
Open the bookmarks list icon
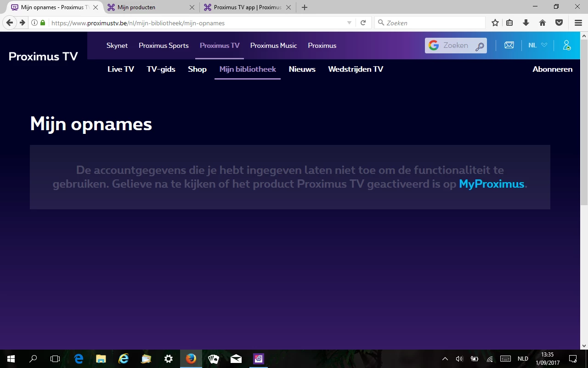(x=509, y=23)
